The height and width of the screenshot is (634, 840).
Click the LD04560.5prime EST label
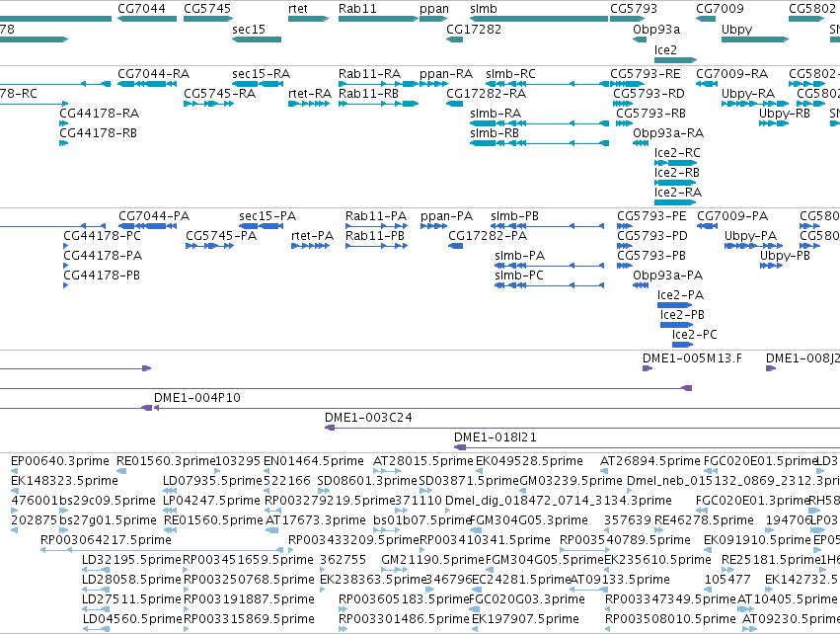click(132, 619)
